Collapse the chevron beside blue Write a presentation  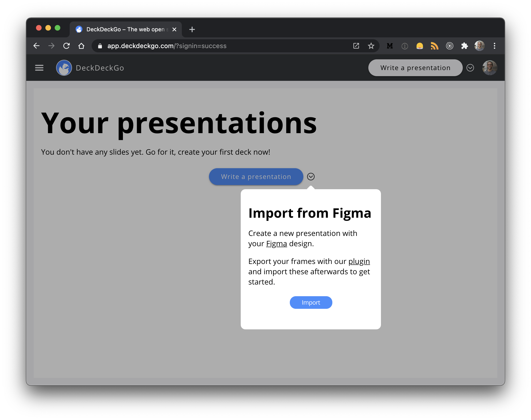pyautogui.click(x=311, y=177)
